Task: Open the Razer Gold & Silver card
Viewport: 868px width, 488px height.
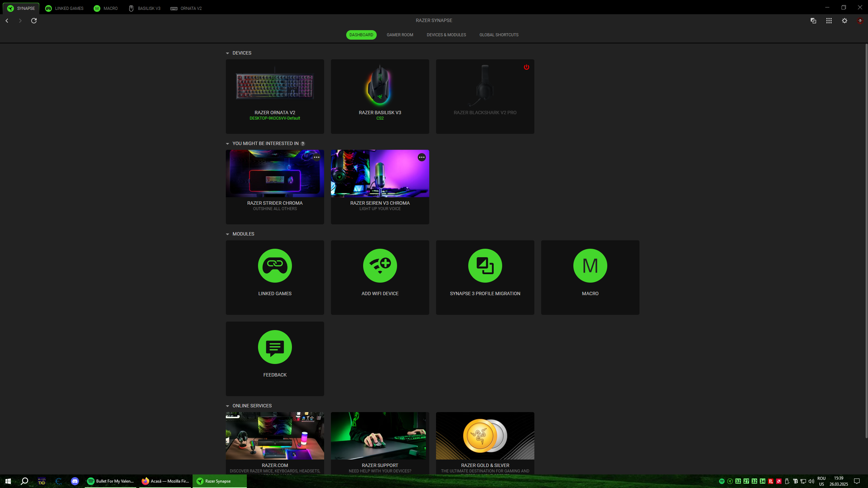Action: coord(485,443)
